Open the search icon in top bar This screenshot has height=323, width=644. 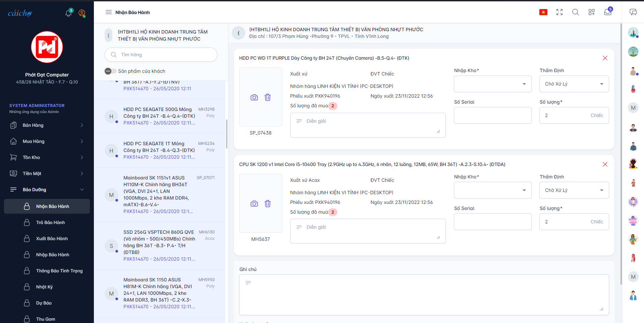click(x=575, y=12)
